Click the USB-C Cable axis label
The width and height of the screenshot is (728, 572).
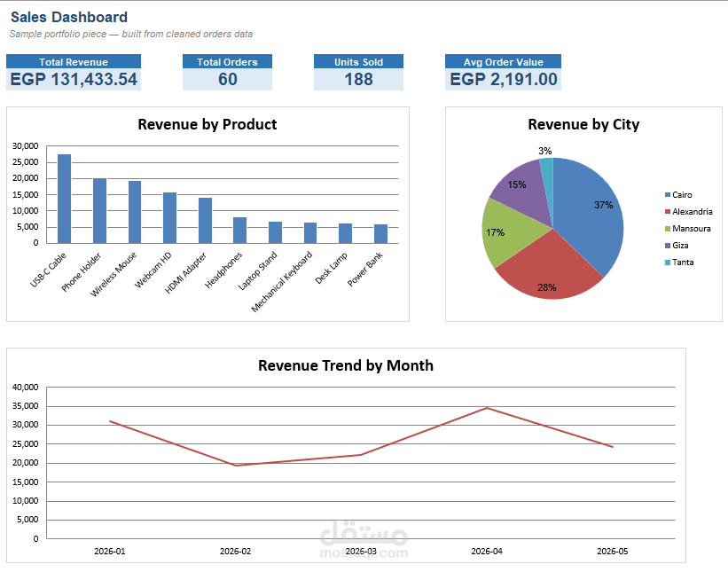(48, 270)
